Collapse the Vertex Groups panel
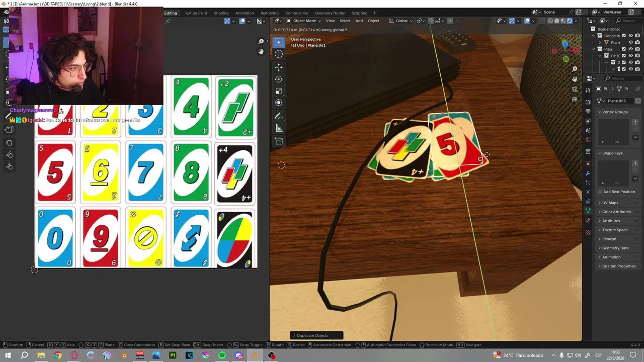This screenshot has width=644, height=362. (615, 112)
